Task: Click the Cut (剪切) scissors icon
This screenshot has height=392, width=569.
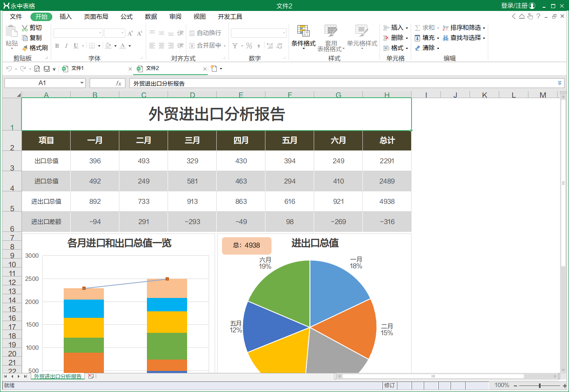Action: click(x=25, y=28)
